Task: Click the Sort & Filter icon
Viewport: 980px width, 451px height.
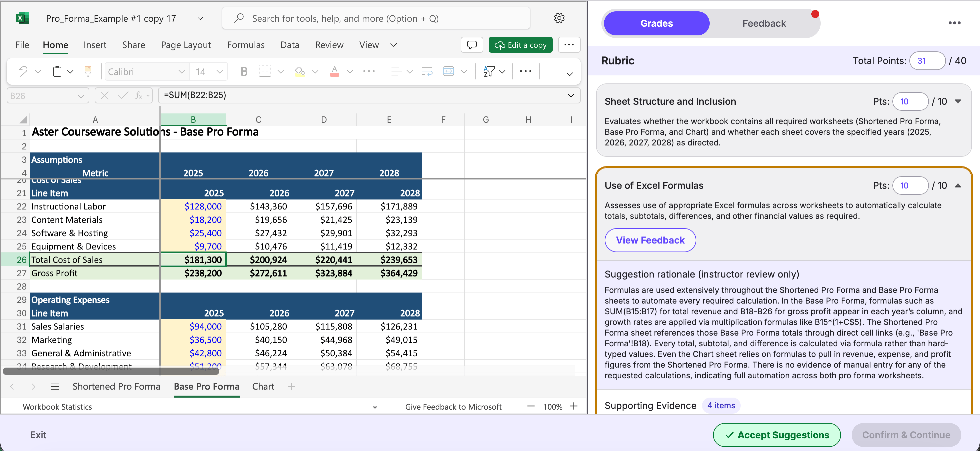Action: [489, 71]
